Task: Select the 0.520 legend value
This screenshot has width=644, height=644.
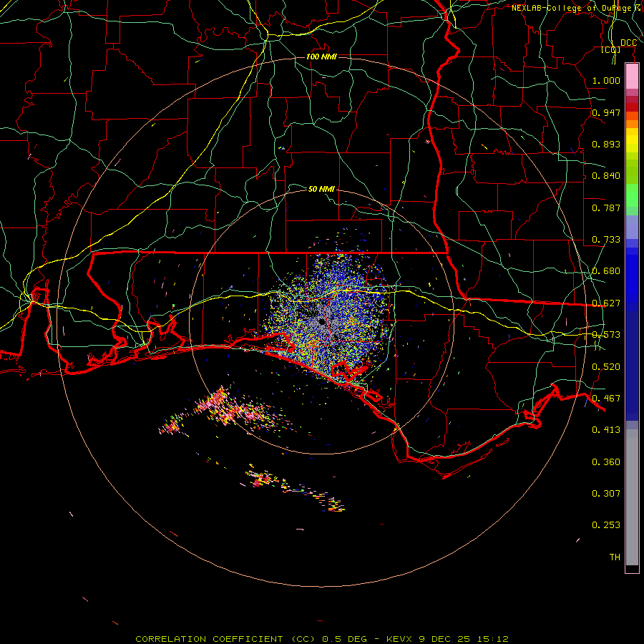Action: point(606,367)
